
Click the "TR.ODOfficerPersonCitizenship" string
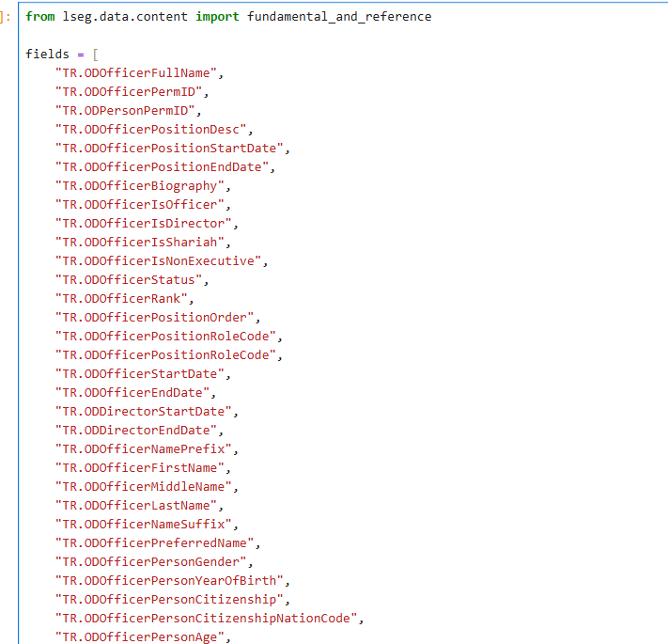point(169,599)
